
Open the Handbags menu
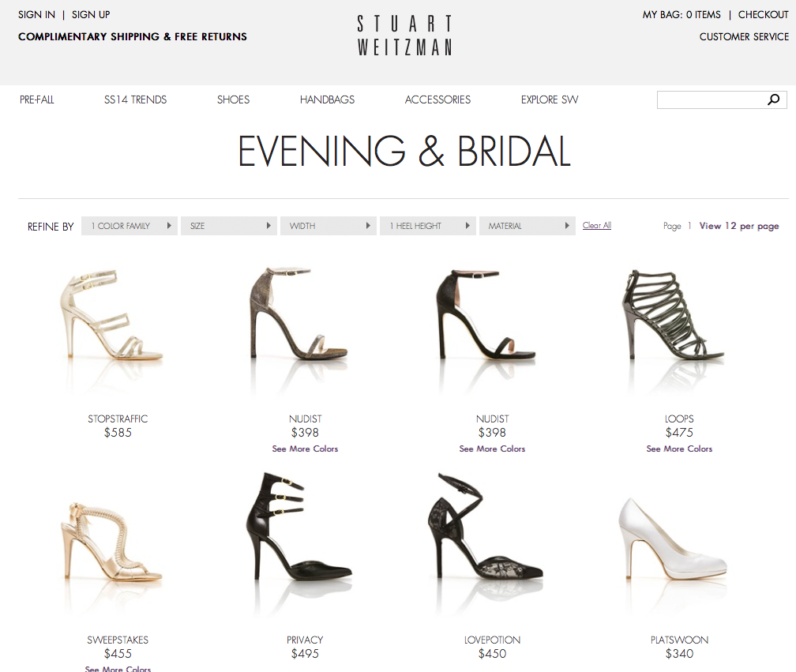[x=327, y=99]
